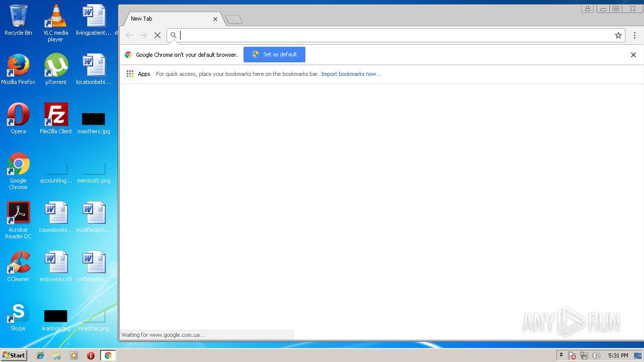644x362 pixels.
Task: Bookmark this page with star icon
Action: pyautogui.click(x=618, y=35)
